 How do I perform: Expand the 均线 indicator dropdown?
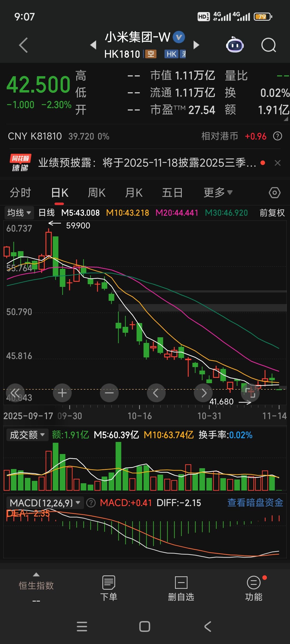point(19,213)
